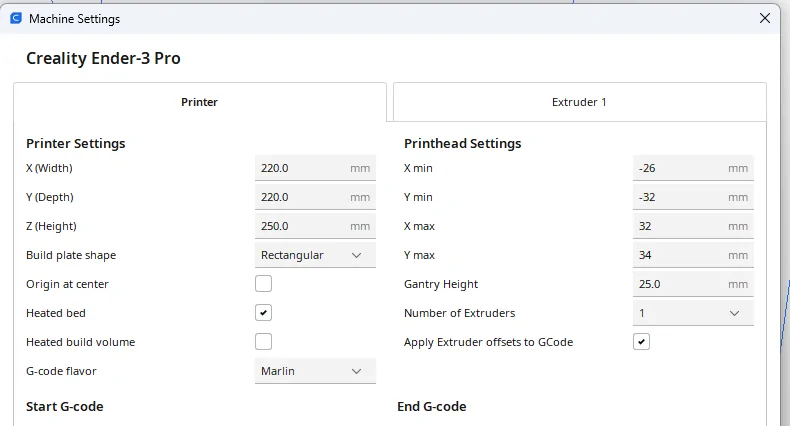This screenshot has height=426, width=790.
Task: Click the Start G-code heading
Action: (64, 406)
